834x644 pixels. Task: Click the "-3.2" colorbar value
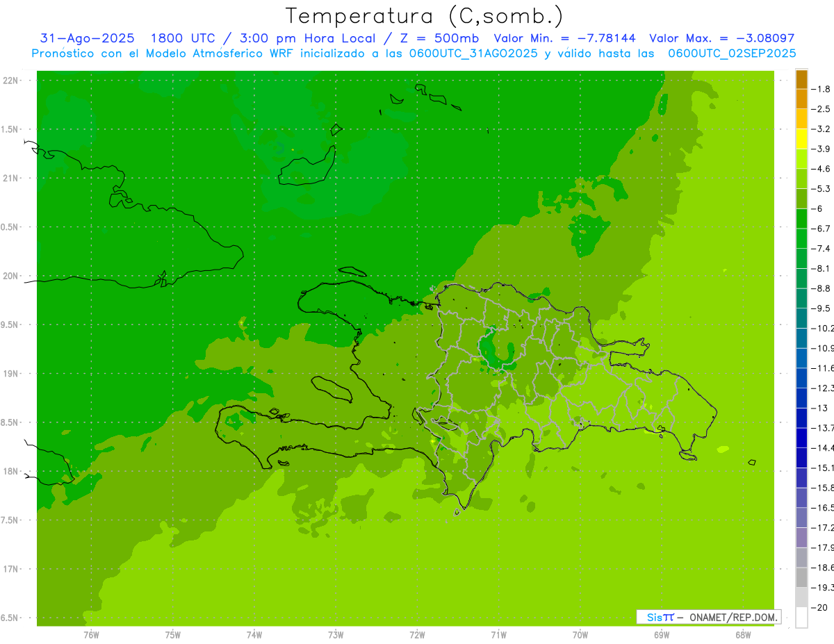pos(821,129)
